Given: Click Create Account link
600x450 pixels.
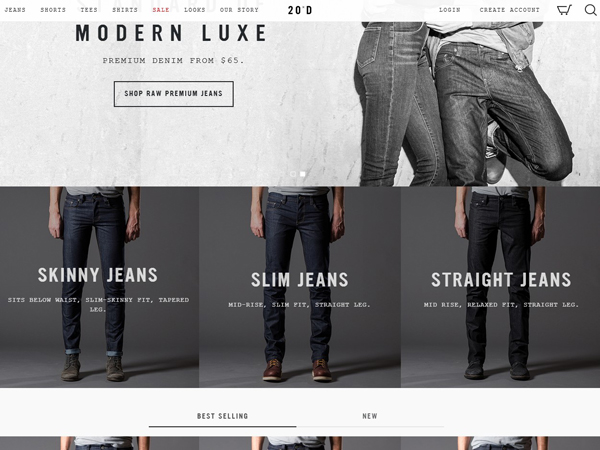Looking at the screenshot, I should point(510,10).
